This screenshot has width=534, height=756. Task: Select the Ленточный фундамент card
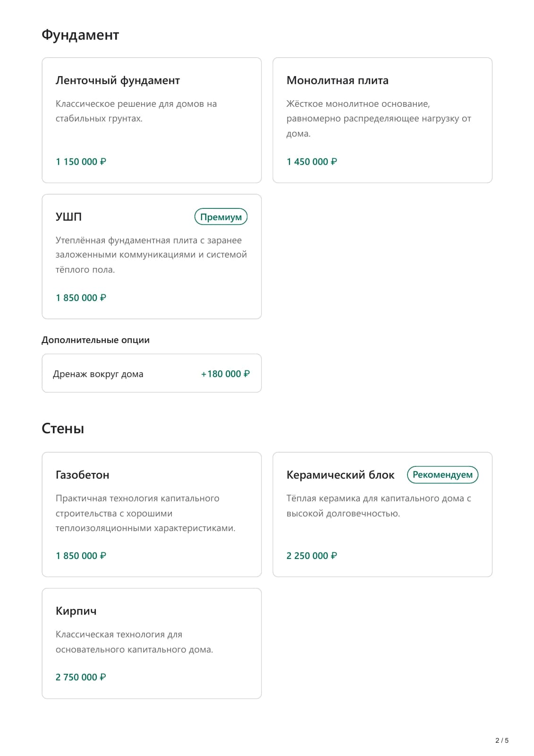click(x=152, y=120)
